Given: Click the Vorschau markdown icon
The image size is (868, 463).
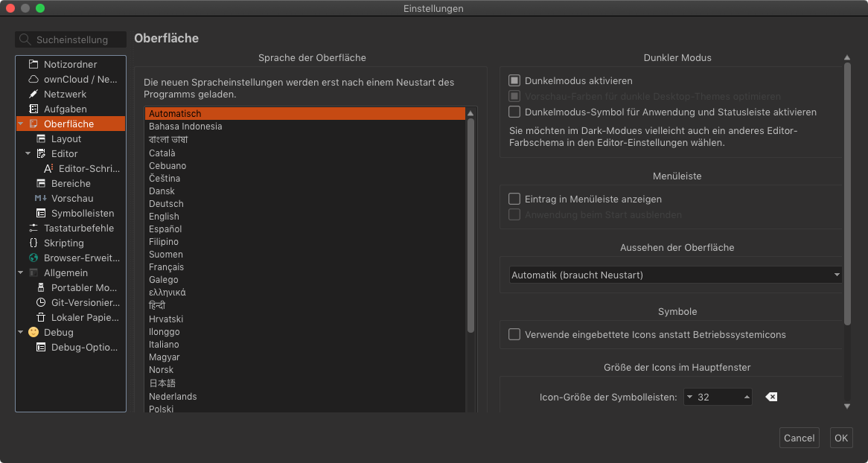Looking at the screenshot, I should click(x=41, y=198).
